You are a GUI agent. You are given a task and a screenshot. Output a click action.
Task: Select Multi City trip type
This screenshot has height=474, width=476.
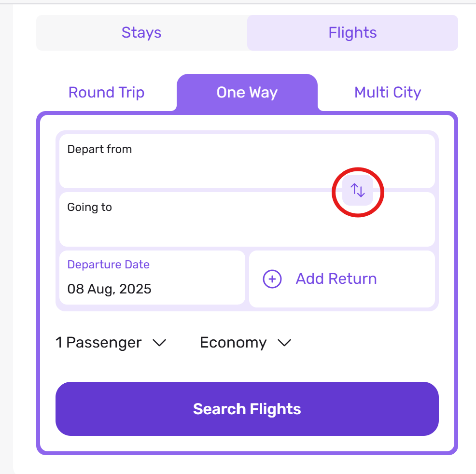pos(388,93)
